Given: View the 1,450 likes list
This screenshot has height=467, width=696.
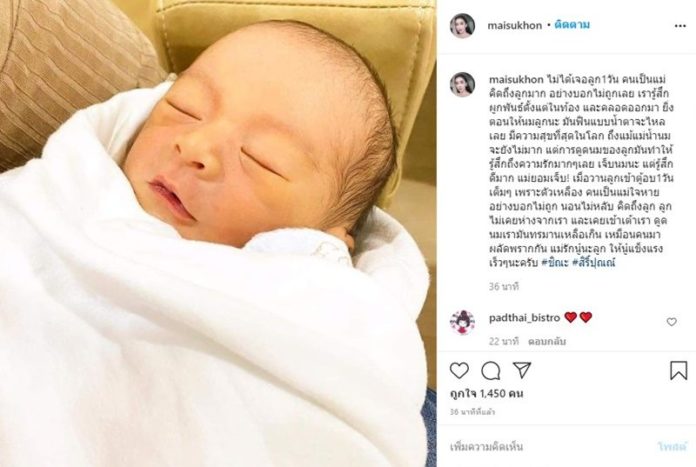Looking at the screenshot, I should pos(487,393).
